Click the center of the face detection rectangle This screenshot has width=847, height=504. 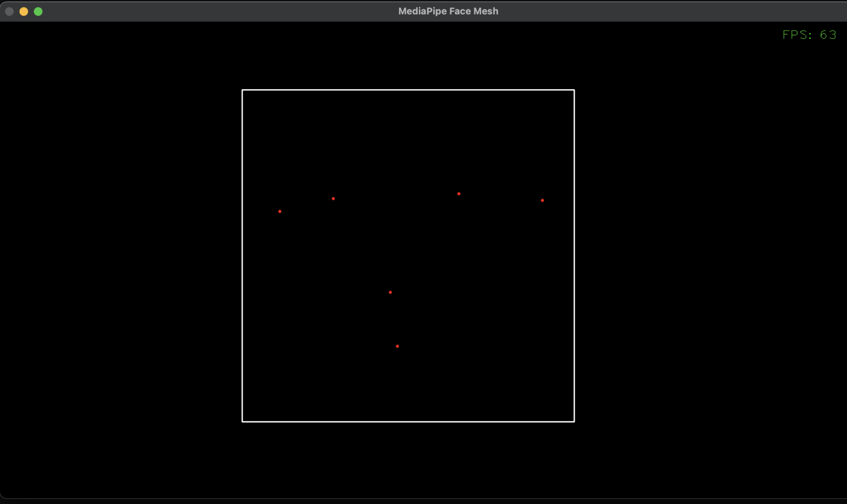[408, 256]
